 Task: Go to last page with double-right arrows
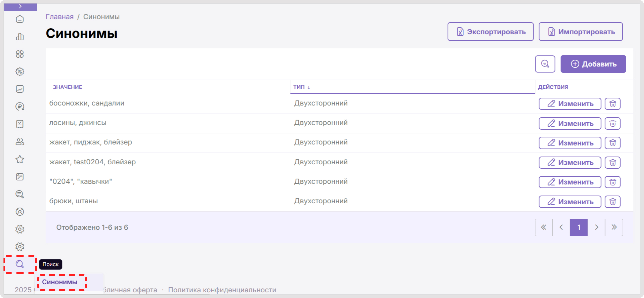614,227
